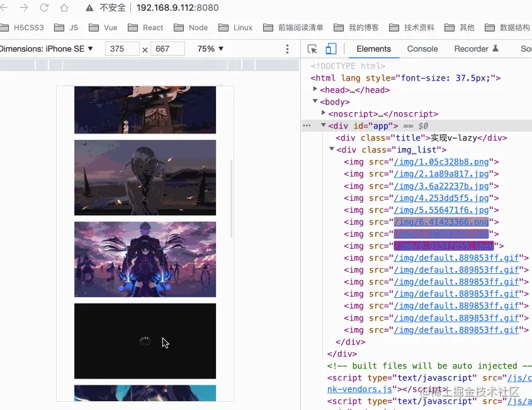Click the browser forward arrow
Screen dimensions: 532x410
coord(24,8)
